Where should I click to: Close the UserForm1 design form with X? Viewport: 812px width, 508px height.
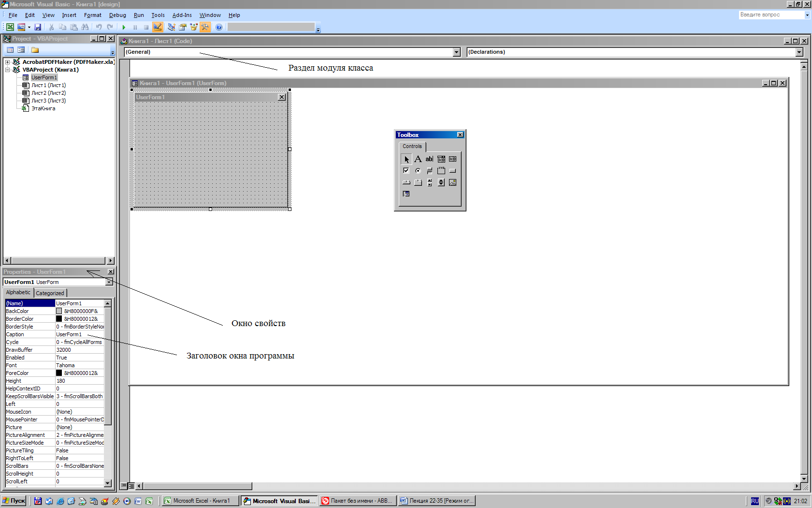[x=282, y=97]
